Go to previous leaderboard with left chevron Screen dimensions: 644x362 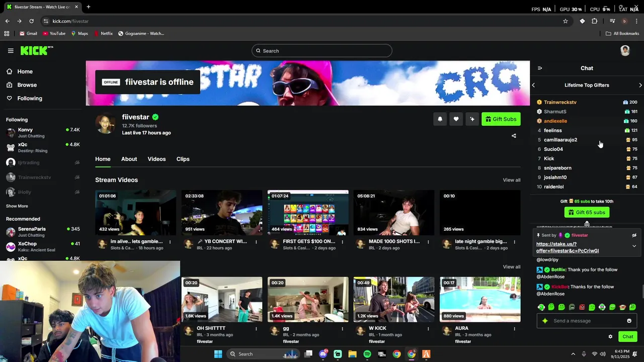tap(533, 85)
